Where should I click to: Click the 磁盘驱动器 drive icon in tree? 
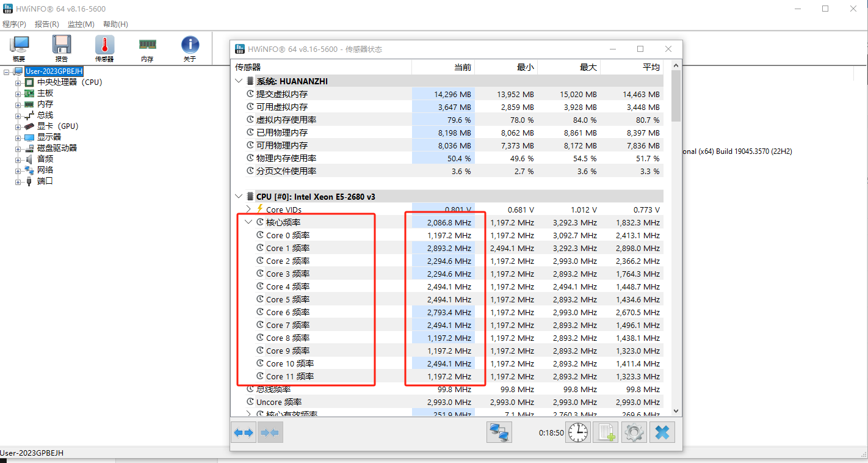pos(29,148)
